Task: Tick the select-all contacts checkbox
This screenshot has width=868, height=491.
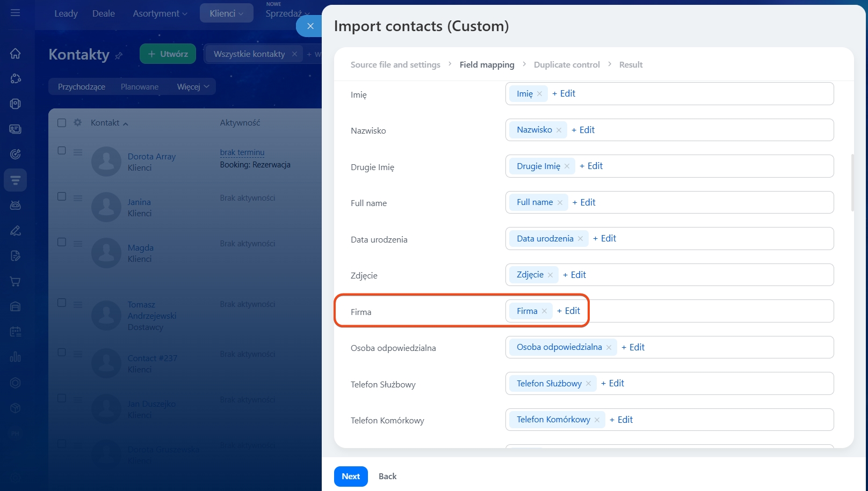Action: coord(62,123)
